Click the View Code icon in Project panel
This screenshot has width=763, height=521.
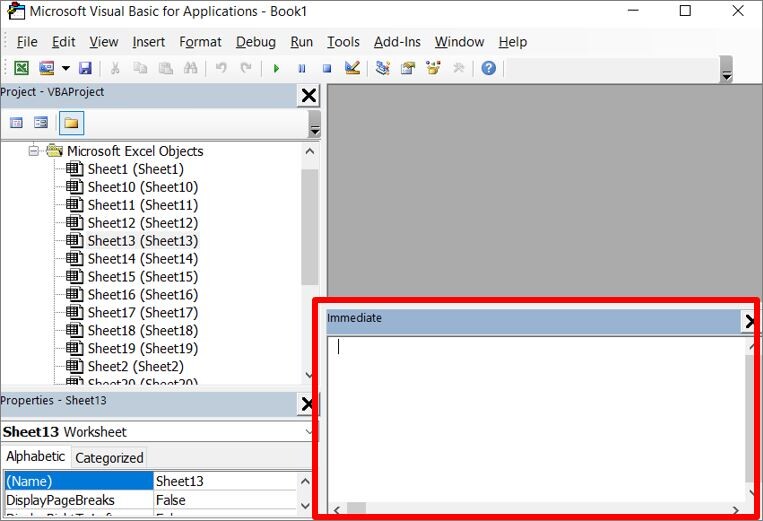(17, 123)
